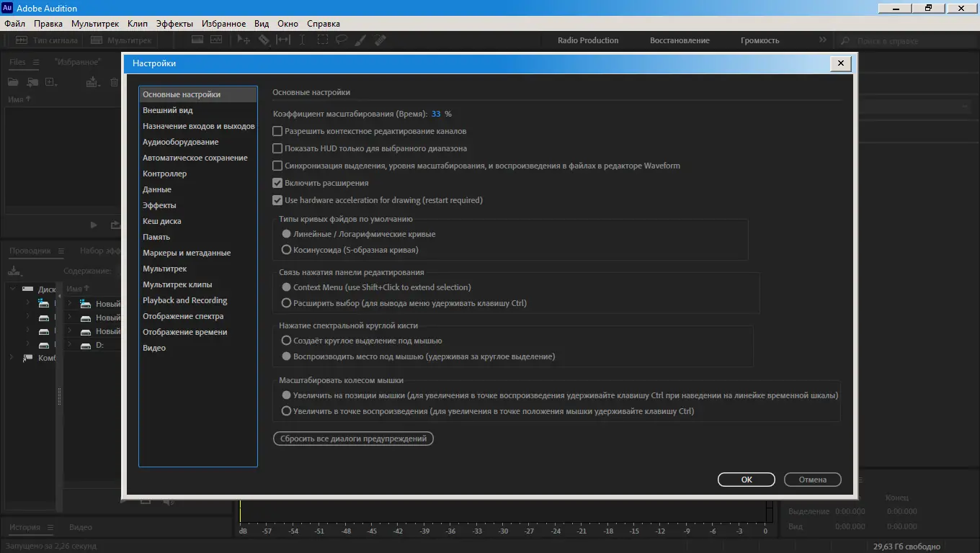Open Аудиооборудование settings category

197,142
